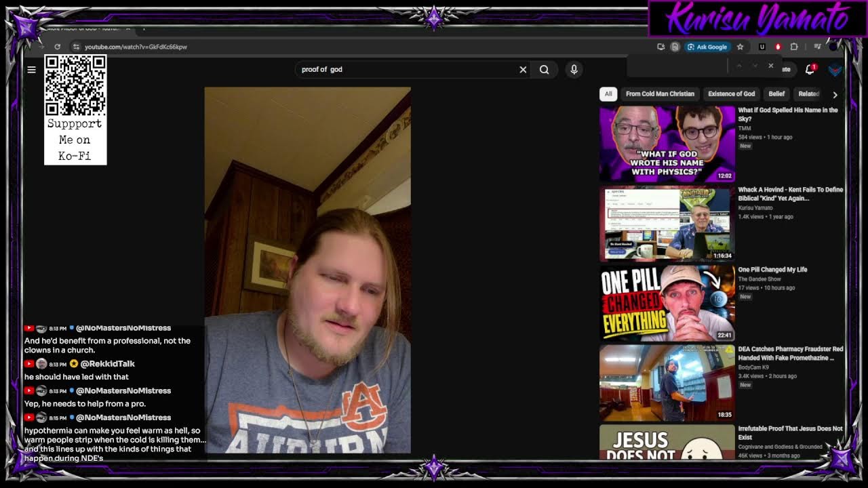
Task: Click the red extension icon in the toolbar
Action: click(x=778, y=47)
